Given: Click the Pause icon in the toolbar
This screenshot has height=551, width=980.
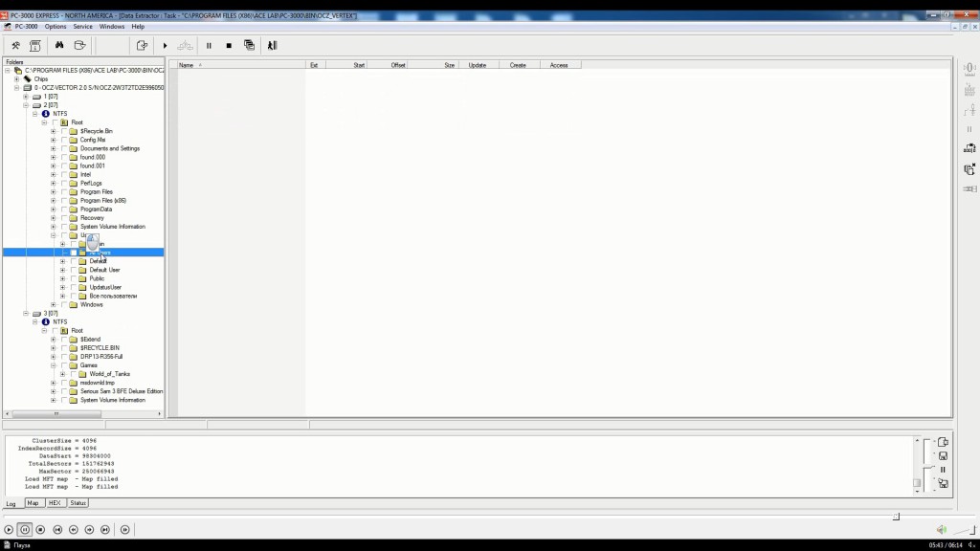Looking at the screenshot, I should (209, 45).
